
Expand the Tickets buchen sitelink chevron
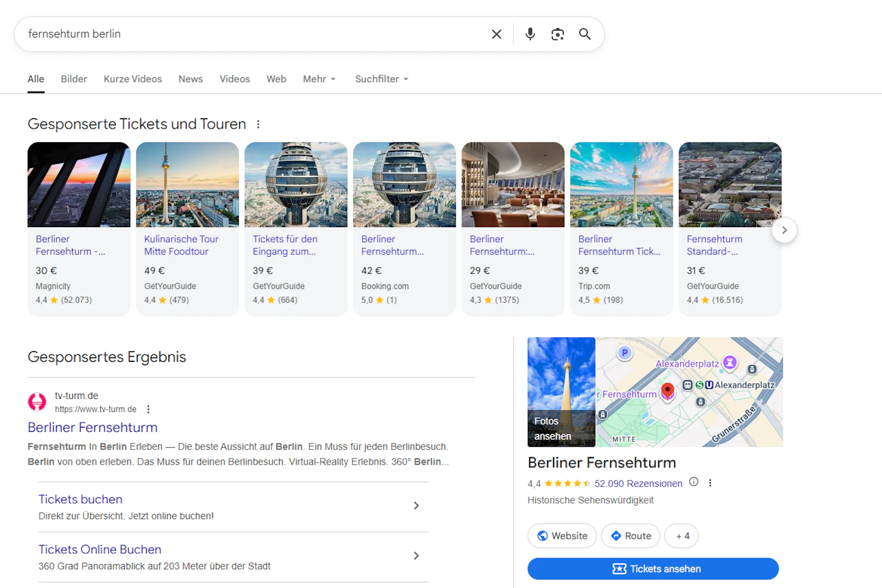416,505
